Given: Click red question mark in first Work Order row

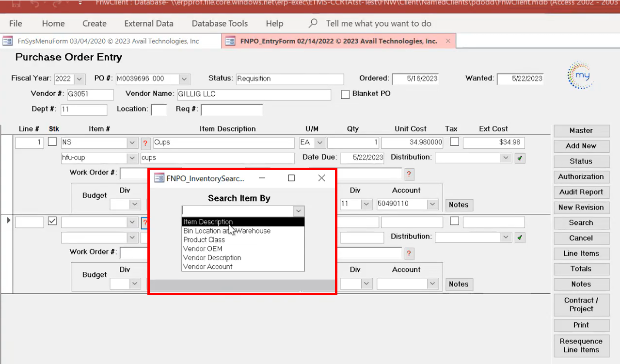Looking at the screenshot, I should [x=409, y=174].
